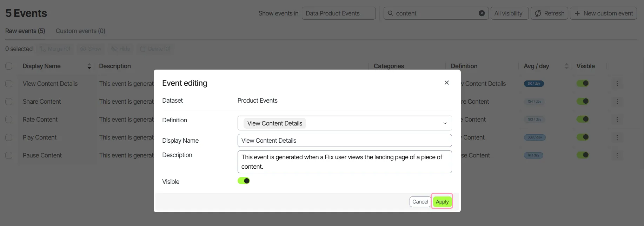The width and height of the screenshot is (644, 226).
Task: Refresh the events list
Action: click(x=549, y=13)
